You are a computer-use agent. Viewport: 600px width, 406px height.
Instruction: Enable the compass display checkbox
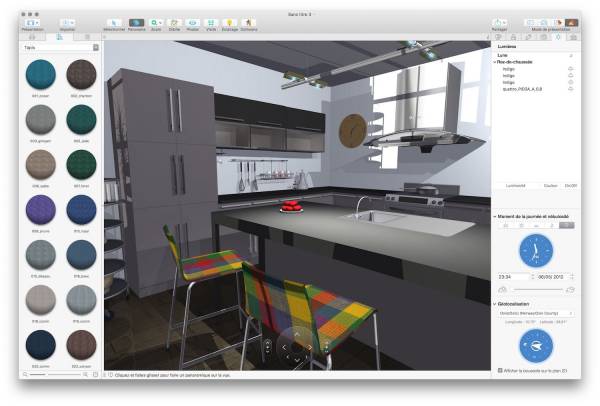point(500,370)
